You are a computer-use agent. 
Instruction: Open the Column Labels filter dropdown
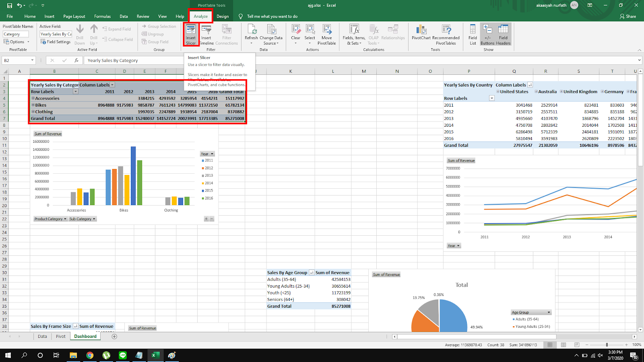tap(112, 85)
